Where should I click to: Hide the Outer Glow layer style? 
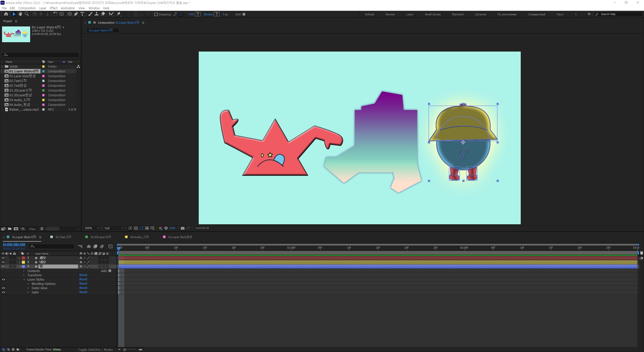coord(4,288)
